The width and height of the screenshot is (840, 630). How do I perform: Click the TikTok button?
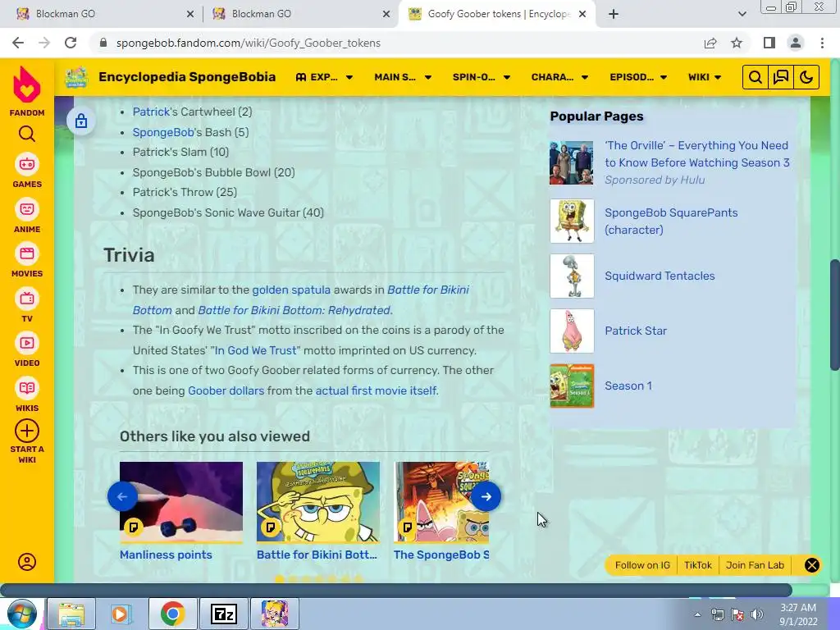tap(697, 565)
